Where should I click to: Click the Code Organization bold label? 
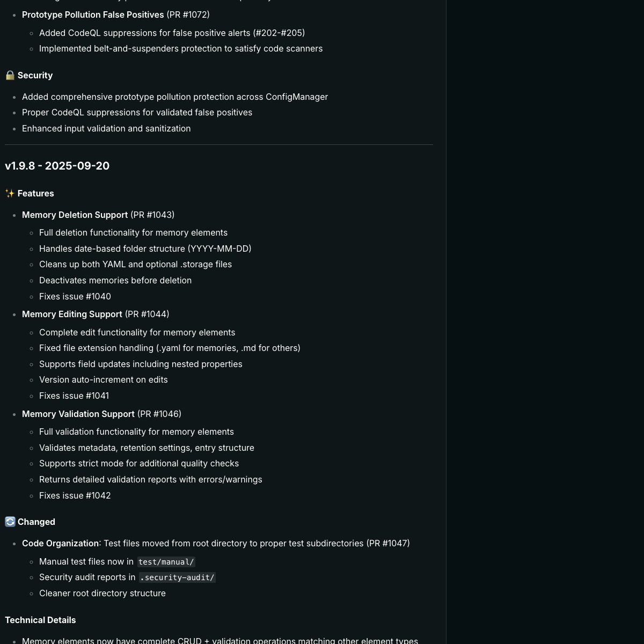[x=60, y=544]
